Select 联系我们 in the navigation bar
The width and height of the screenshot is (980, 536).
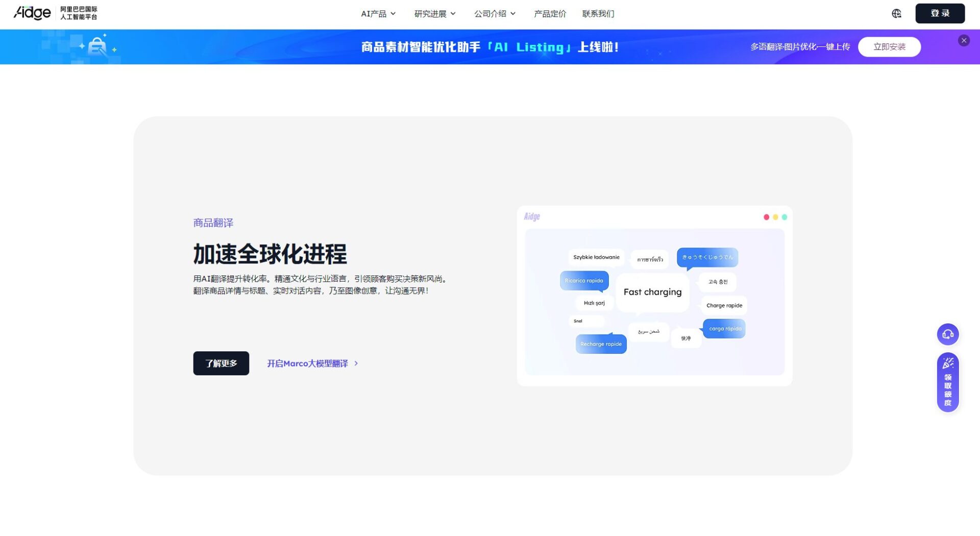pyautogui.click(x=598, y=14)
